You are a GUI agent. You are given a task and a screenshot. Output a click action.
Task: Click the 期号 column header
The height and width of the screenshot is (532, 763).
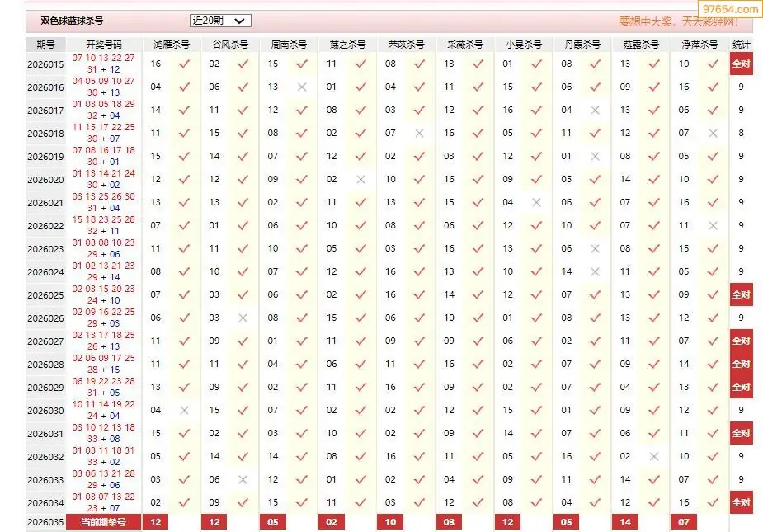[45, 45]
